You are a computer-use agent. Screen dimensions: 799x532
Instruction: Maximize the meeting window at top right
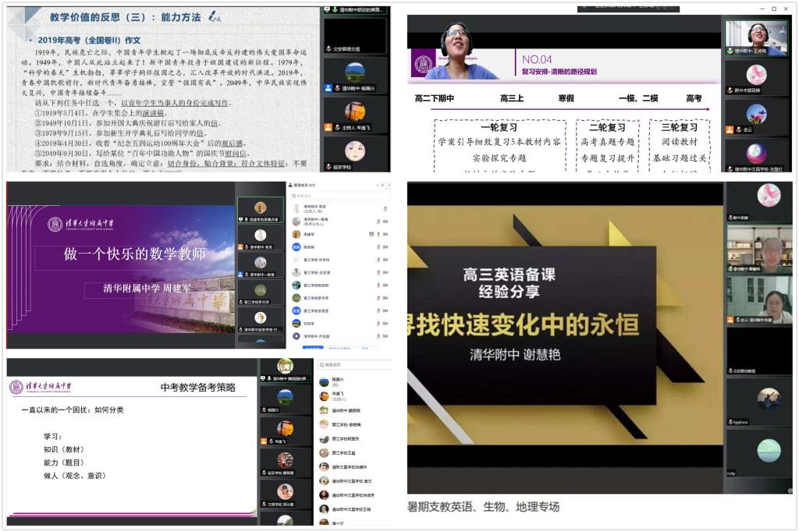click(773, 9)
